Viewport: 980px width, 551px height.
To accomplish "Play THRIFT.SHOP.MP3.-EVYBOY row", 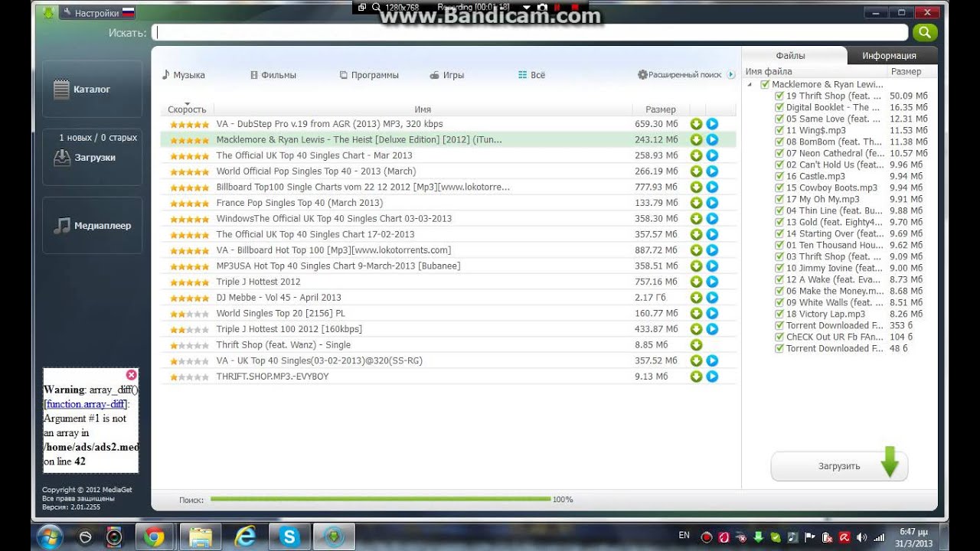I will click(712, 377).
